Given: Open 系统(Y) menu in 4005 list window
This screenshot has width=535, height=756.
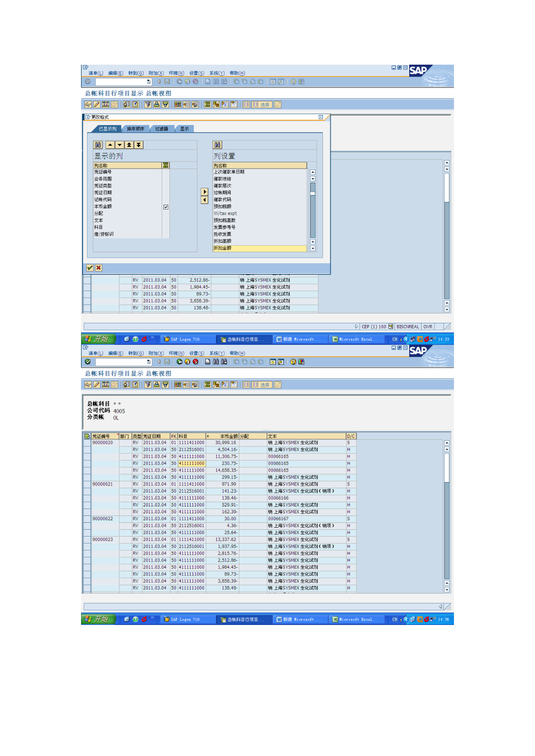Looking at the screenshot, I should (x=217, y=353).
